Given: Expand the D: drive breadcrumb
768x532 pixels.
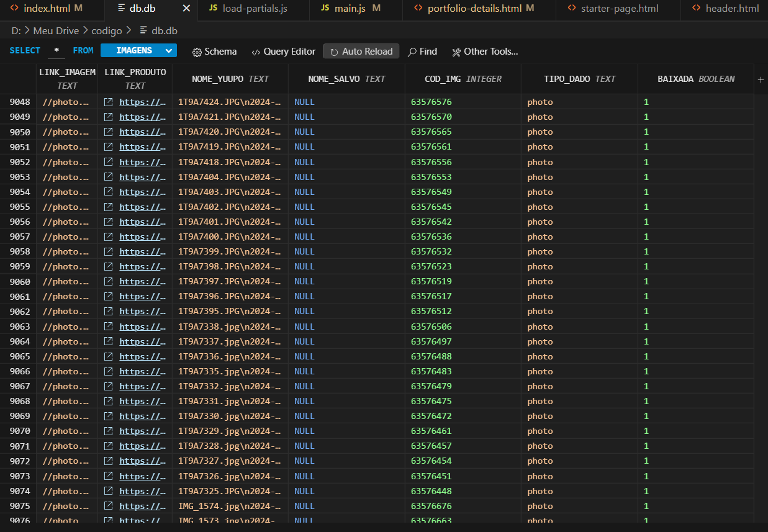Looking at the screenshot, I should (x=16, y=30).
